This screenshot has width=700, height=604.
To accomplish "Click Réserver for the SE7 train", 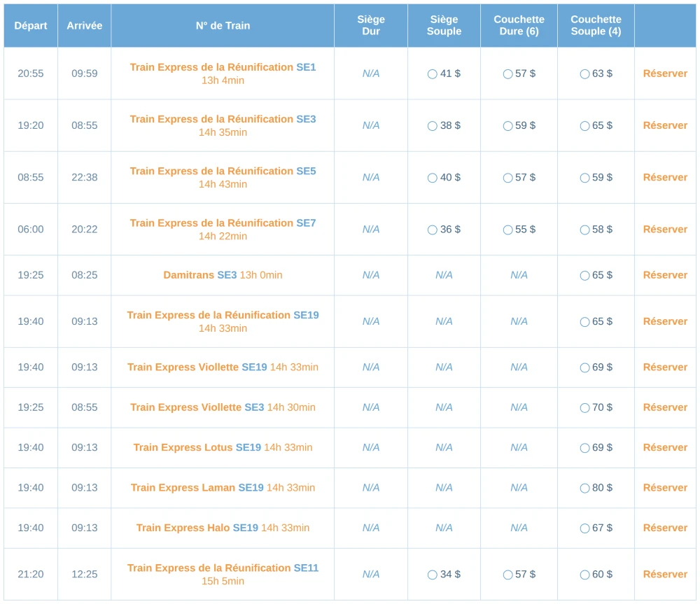I will tap(665, 230).
